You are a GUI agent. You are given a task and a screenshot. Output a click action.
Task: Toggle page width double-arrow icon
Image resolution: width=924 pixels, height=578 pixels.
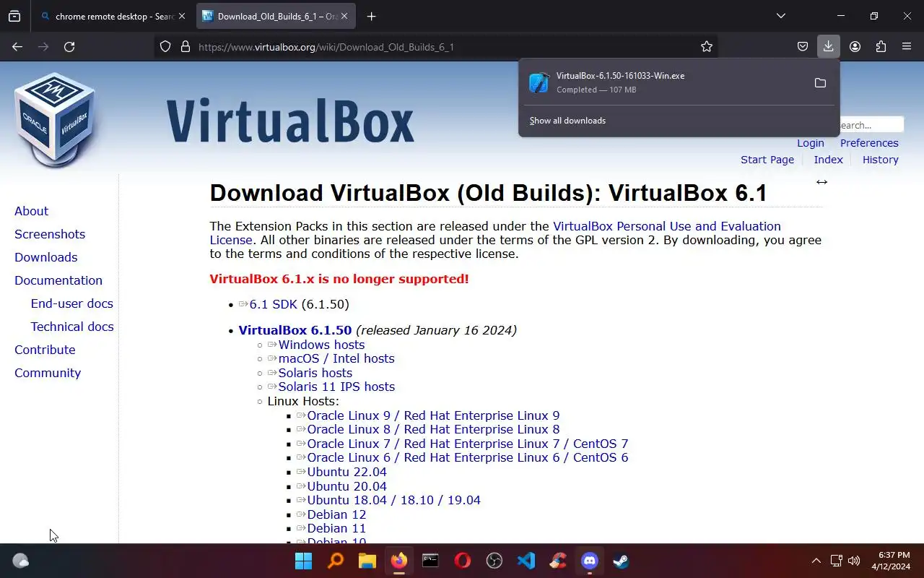pos(821,182)
